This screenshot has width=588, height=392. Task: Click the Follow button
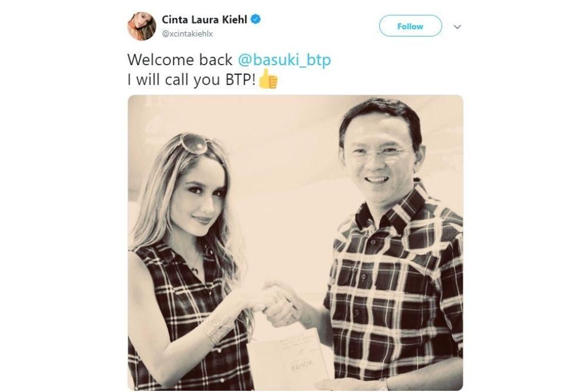[410, 26]
